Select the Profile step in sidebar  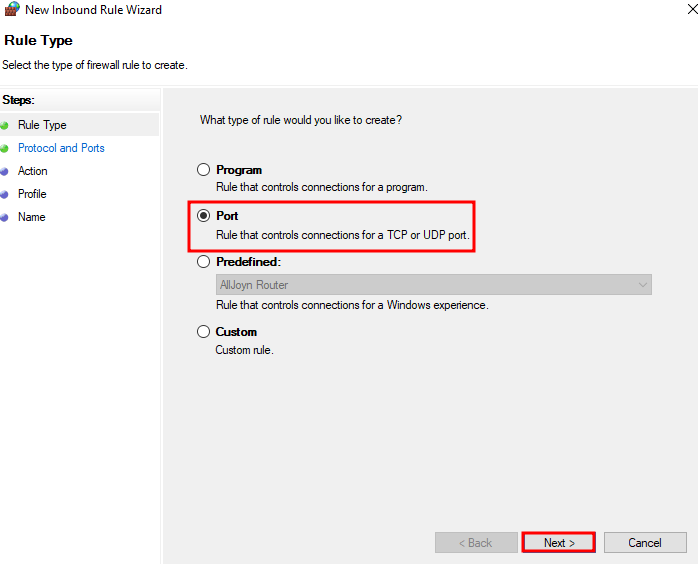pos(32,194)
